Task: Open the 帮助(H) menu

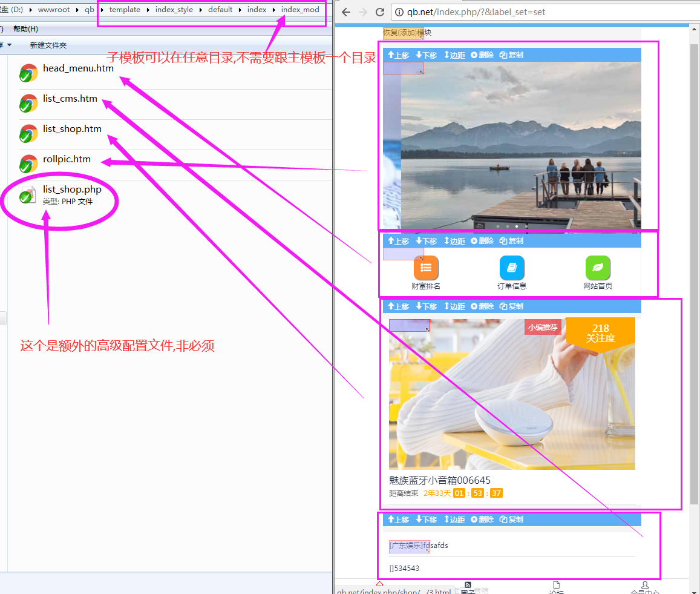Action: pos(25,29)
